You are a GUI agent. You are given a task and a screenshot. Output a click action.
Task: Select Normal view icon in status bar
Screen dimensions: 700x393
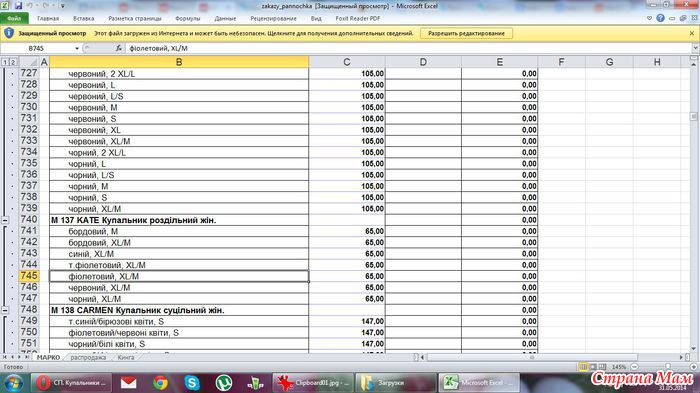pos(583,367)
